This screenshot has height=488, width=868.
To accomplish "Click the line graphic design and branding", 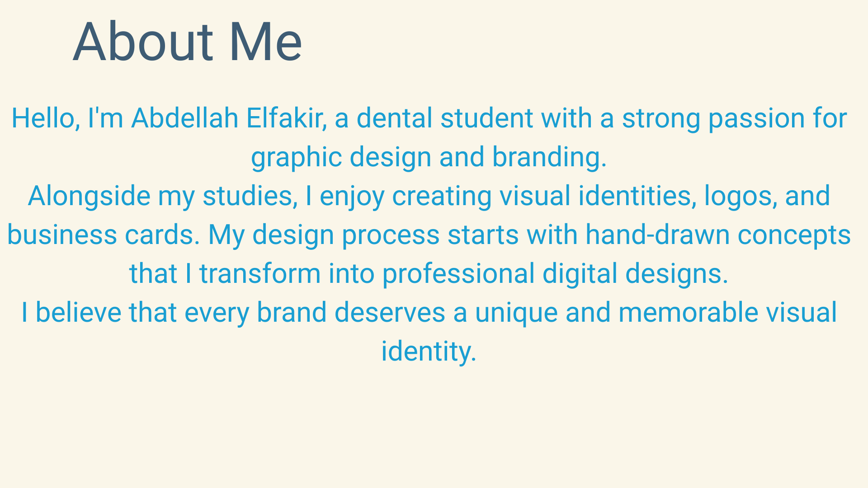I will click(x=429, y=158).
